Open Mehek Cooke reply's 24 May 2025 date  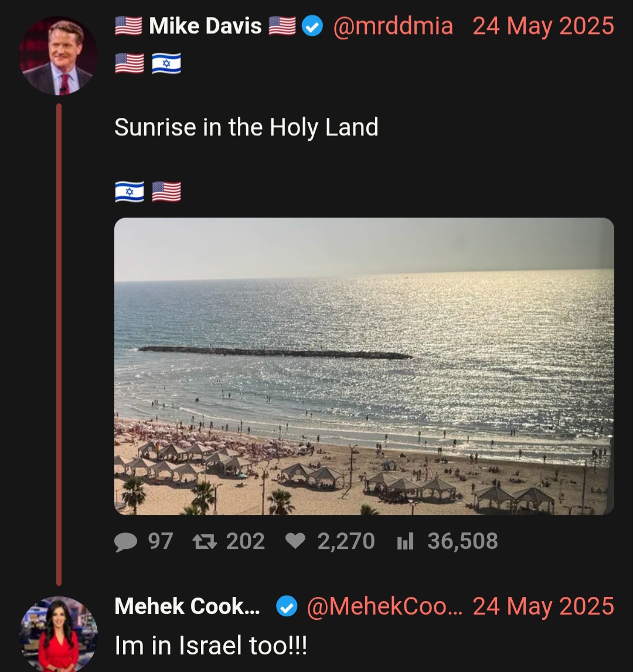(x=543, y=606)
